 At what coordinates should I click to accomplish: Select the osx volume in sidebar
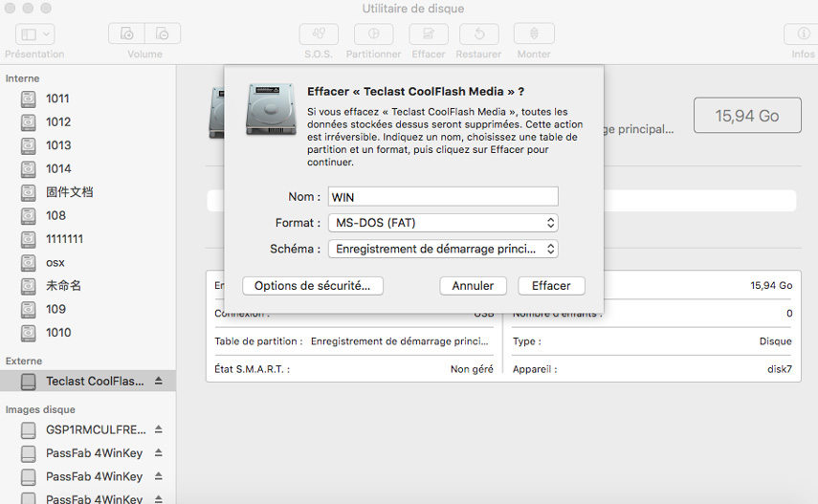pos(55,262)
